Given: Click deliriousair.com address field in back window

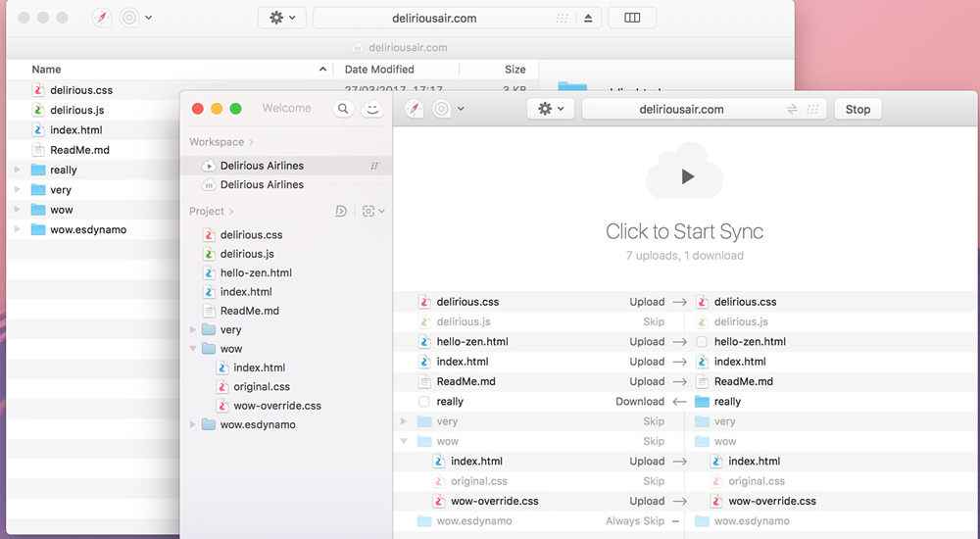Looking at the screenshot, I should coord(457,18).
